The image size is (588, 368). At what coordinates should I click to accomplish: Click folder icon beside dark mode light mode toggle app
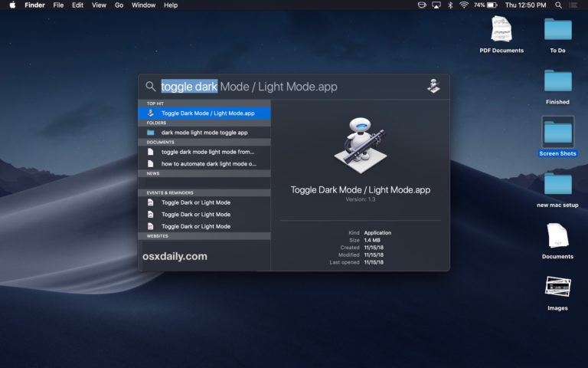pyautogui.click(x=151, y=133)
